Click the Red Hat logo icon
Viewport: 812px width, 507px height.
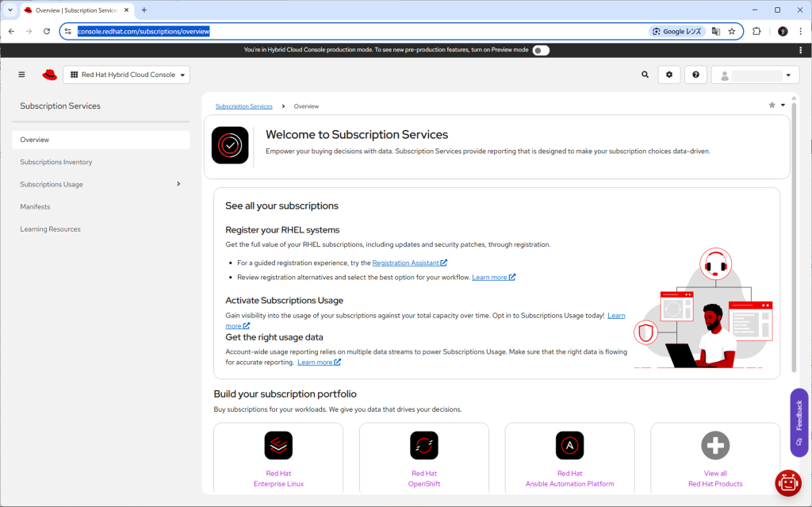[50, 75]
